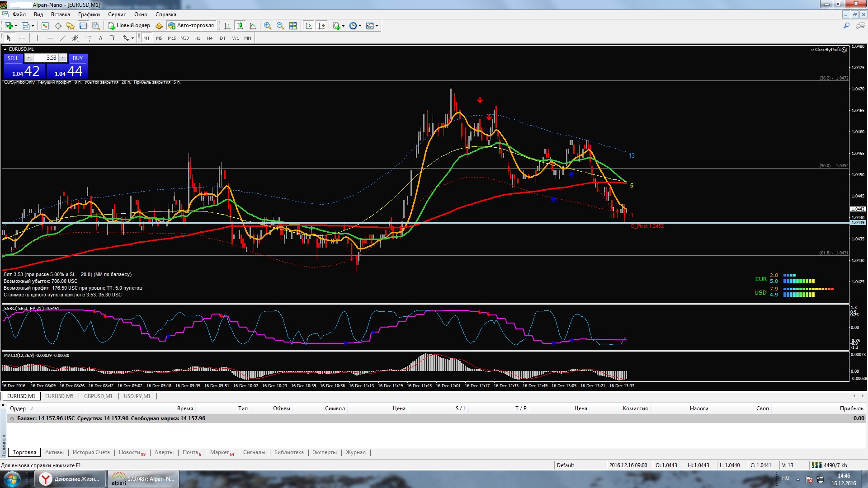Click the zoom out magnifier icon
Viewport: 868px width, 488px height.
coord(280,26)
